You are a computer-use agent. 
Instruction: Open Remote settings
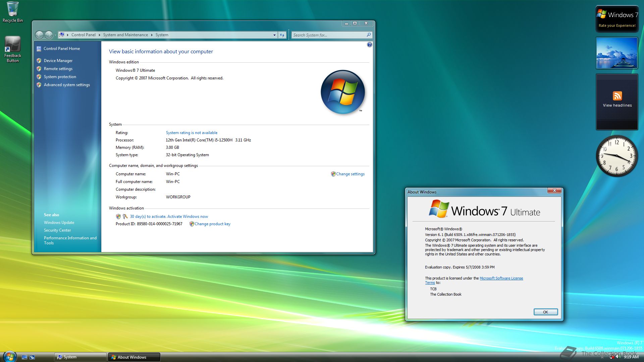(58, 69)
